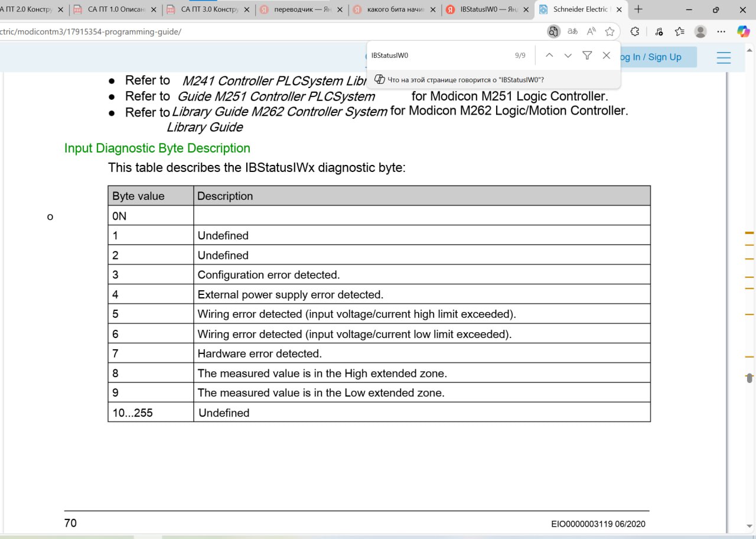Add page to favorites with star icon
This screenshot has height=539, width=756.
(610, 32)
